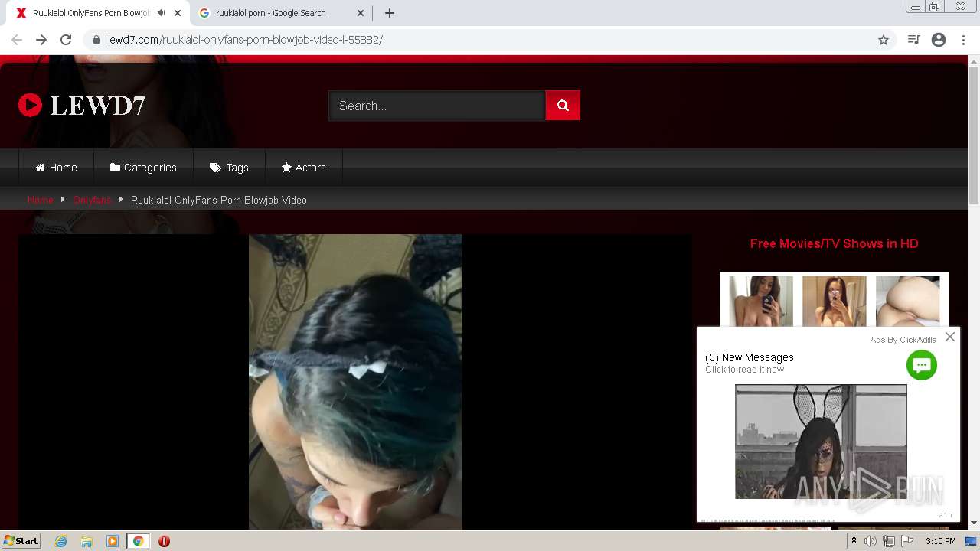This screenshot has height=551, width=980.
Task: Open Free Movies/TV Shows in HD link
Action: 835,243
